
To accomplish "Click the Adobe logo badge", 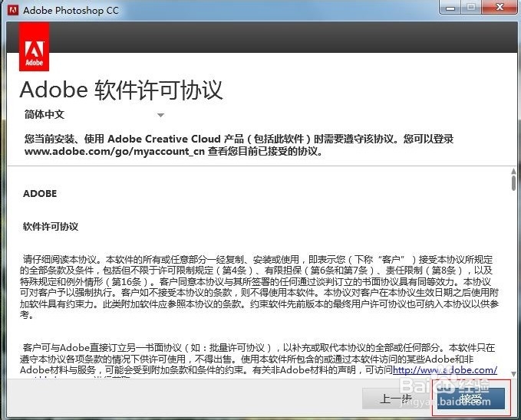I will pos(35,47).
